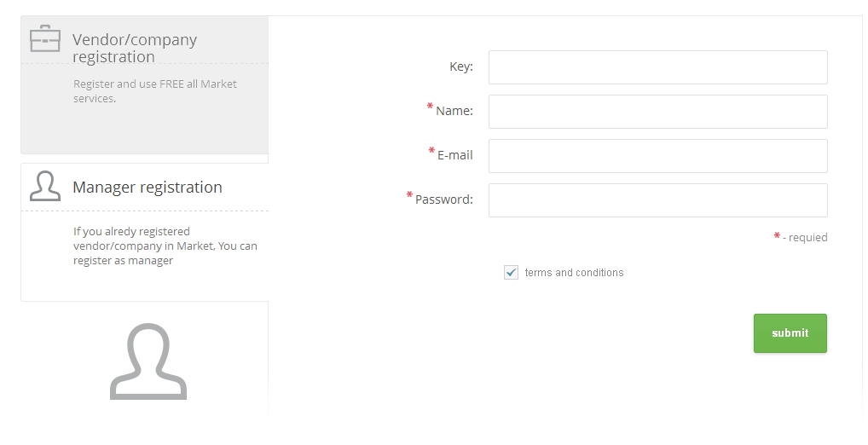Click into the Name text field
Screen dimensions: 868x445
(x=657, y=112)
